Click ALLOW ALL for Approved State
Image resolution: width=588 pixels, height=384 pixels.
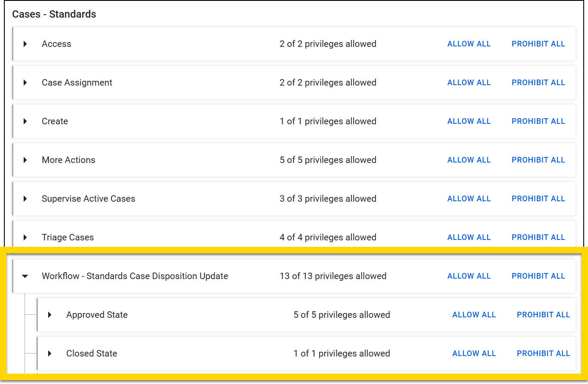point(474,314)
